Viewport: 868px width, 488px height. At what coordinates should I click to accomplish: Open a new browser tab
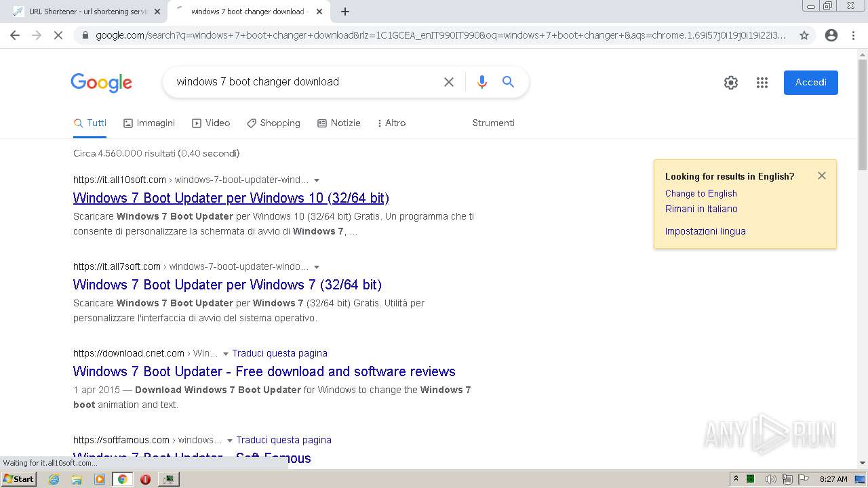click(345, 12)
